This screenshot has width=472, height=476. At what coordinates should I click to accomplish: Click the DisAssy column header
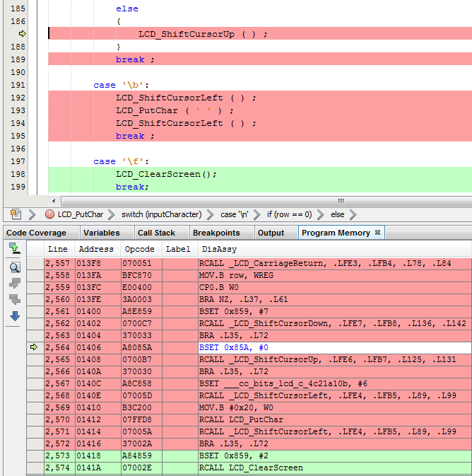coord(334,249)
